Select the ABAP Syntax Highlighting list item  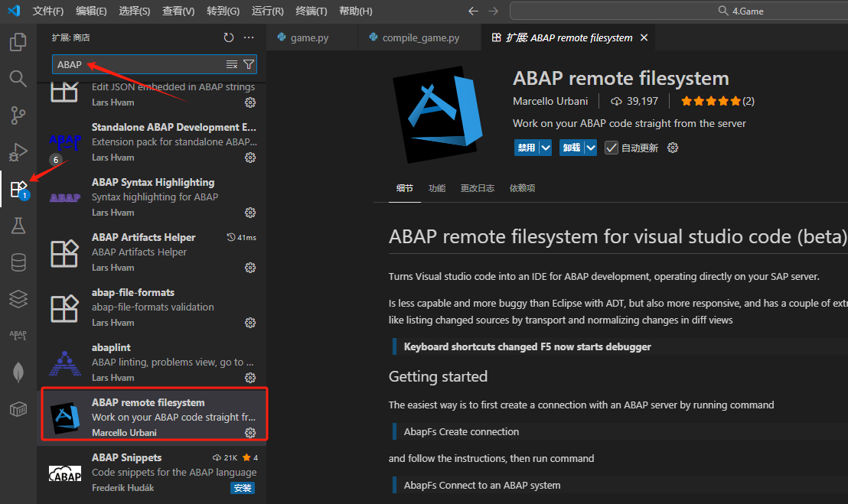(153, 197)
